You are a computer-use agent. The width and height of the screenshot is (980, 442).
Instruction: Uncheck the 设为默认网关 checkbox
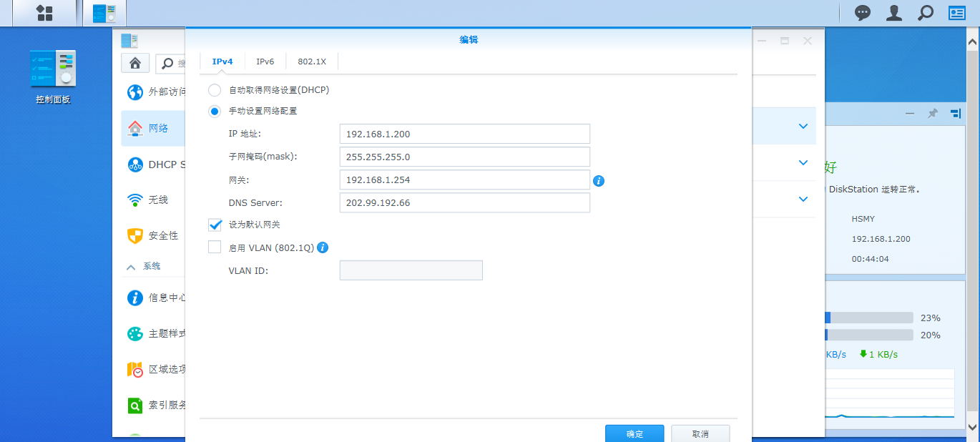[215, 225]
